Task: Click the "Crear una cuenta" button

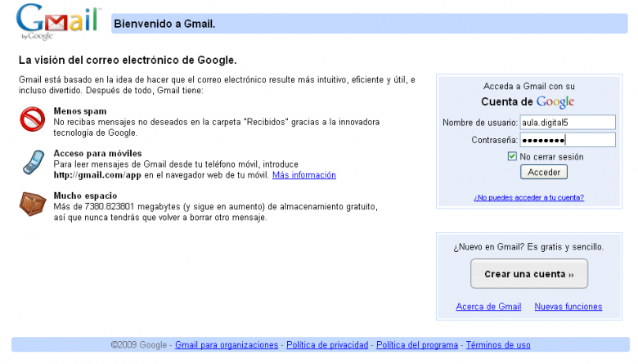Action: click(x=529, y=274)
